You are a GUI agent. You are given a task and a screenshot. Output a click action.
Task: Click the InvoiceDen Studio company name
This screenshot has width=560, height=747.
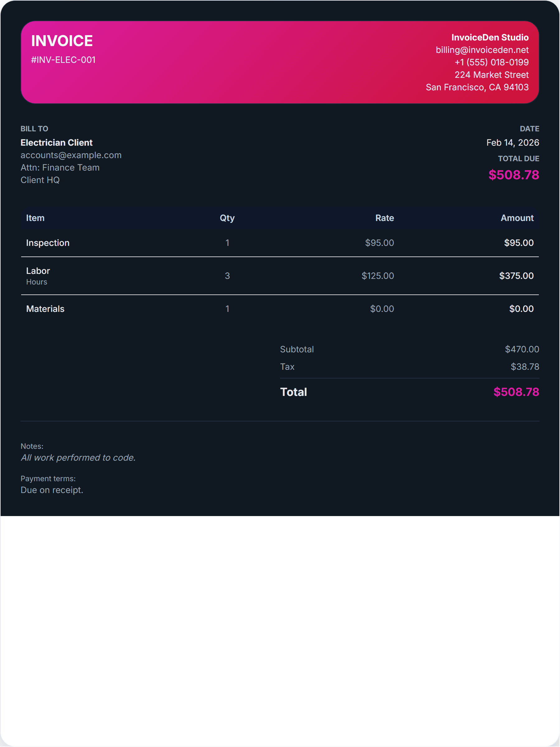(490, 37)
